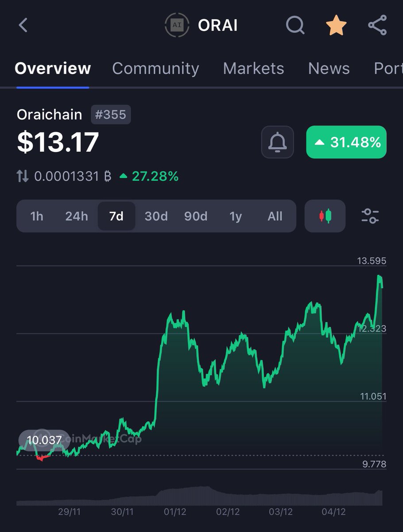Tap the 10.037 chart price label
The image size is (403, 532).
(44, 440)
